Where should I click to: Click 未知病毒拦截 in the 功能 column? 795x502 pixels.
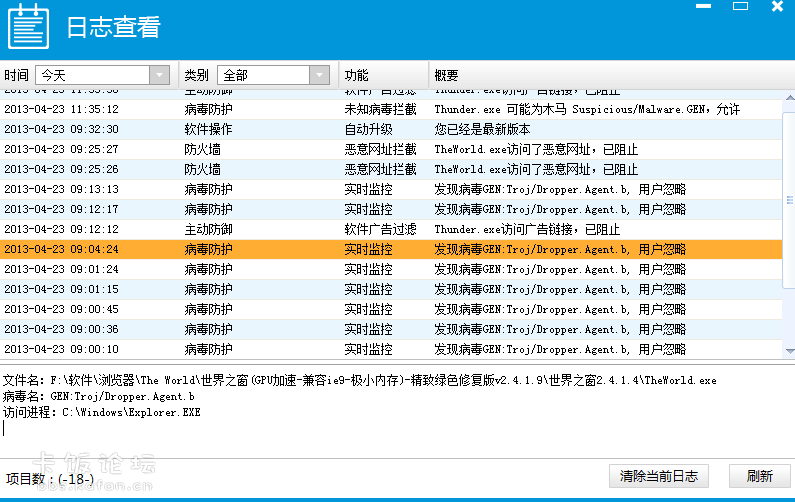click(x=380, y=109)
